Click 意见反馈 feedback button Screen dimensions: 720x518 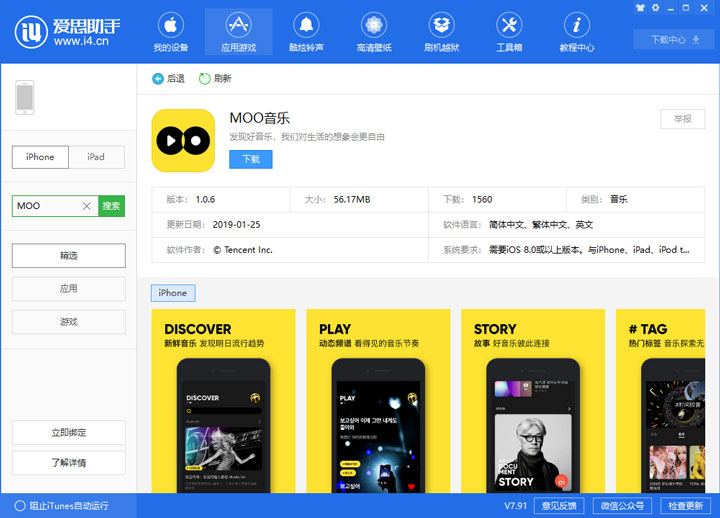pyautogui.click(x=559, y=506)
